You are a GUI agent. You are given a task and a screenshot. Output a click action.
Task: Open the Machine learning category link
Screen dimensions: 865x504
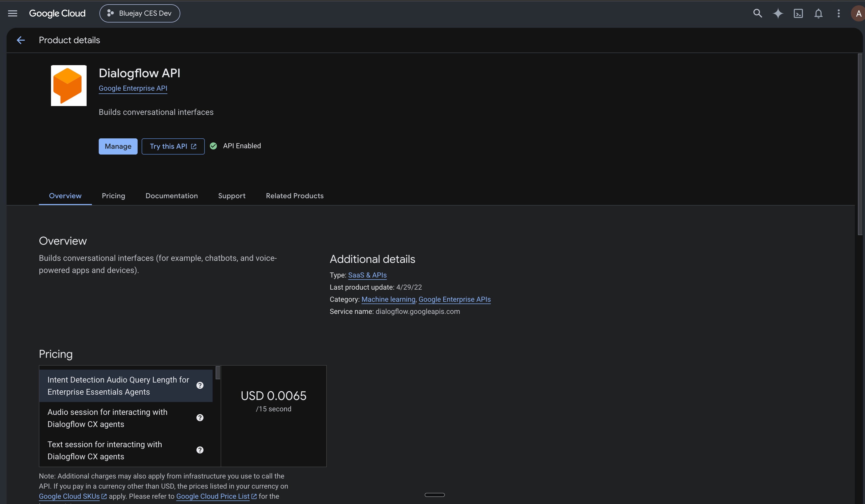388,299
